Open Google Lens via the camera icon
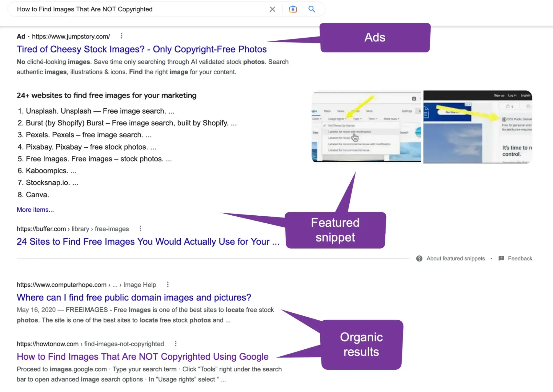 point(292,9)
